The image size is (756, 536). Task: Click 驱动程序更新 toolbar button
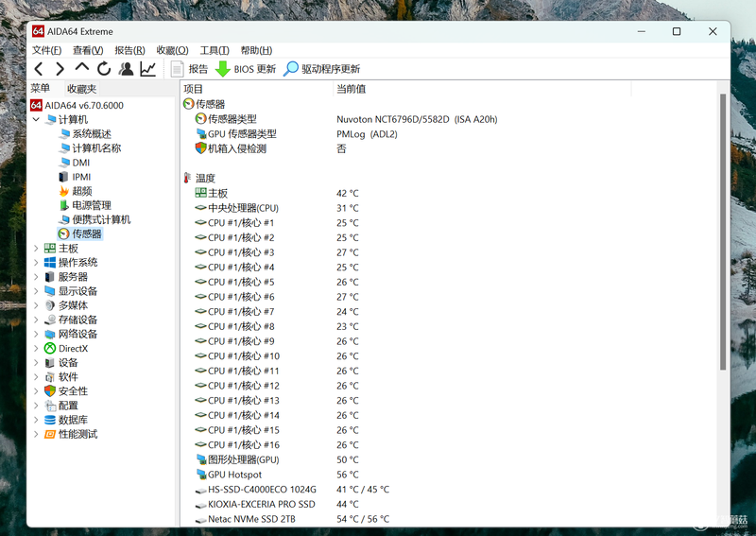pyautogui.click(x=321, y=69)
